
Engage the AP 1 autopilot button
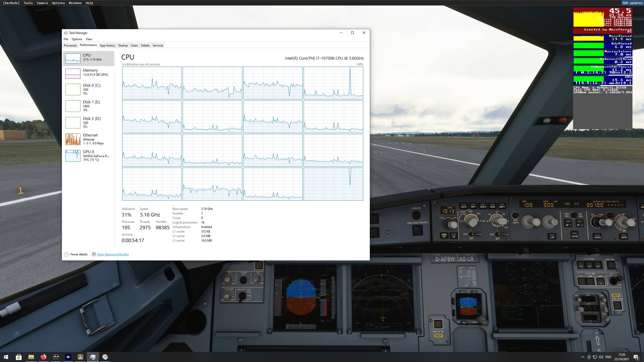click(568, 223)
